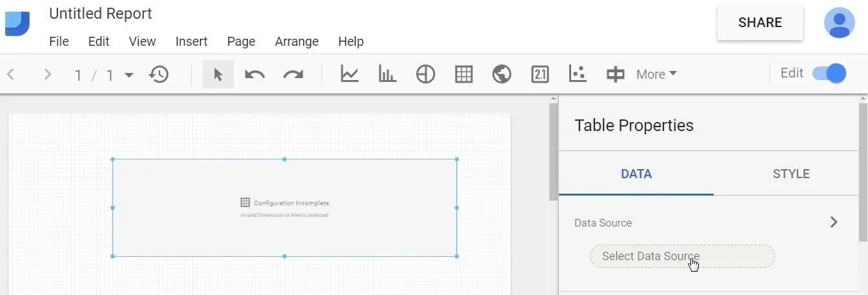Insert a bullet chart
The height and width of the screenshot is (295, 868).
coord(615,74)
